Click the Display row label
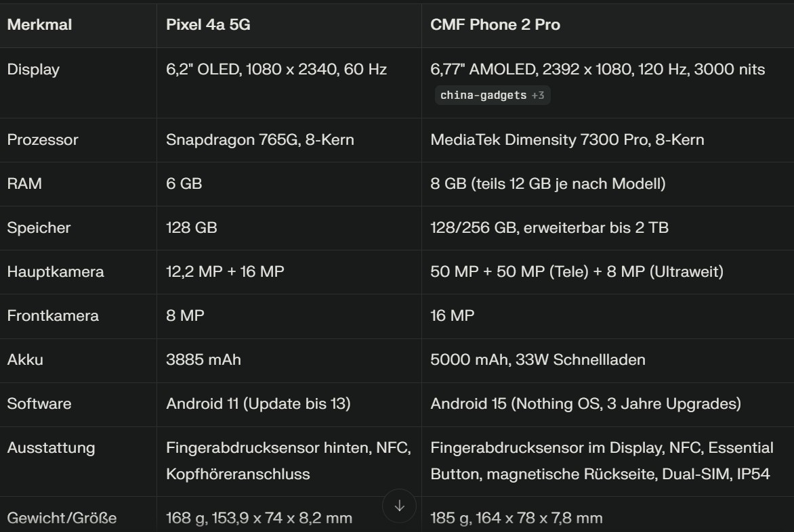The image size is (794, 532). click(33, 69)
